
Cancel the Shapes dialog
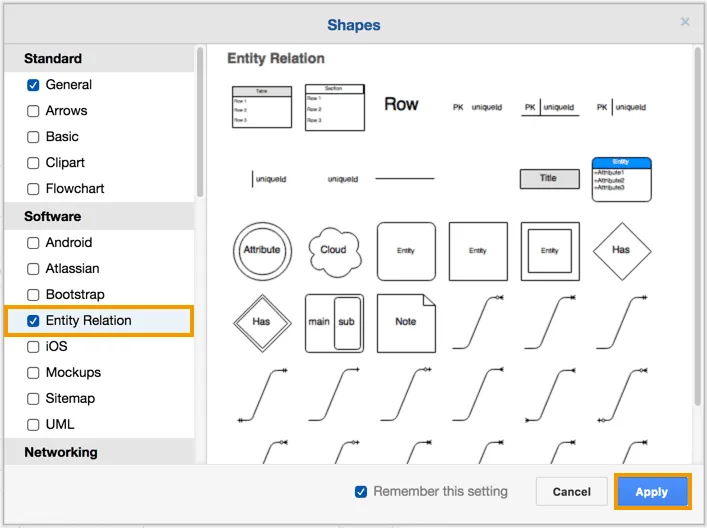coord(571,492)
